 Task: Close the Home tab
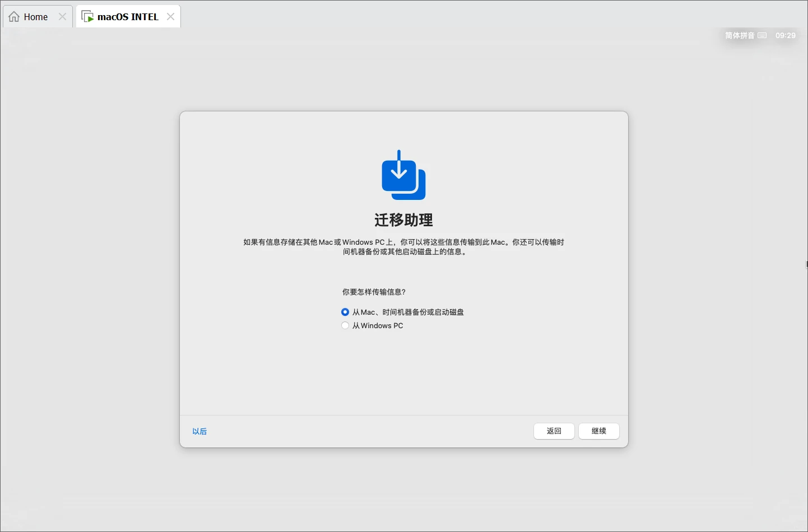63,17
